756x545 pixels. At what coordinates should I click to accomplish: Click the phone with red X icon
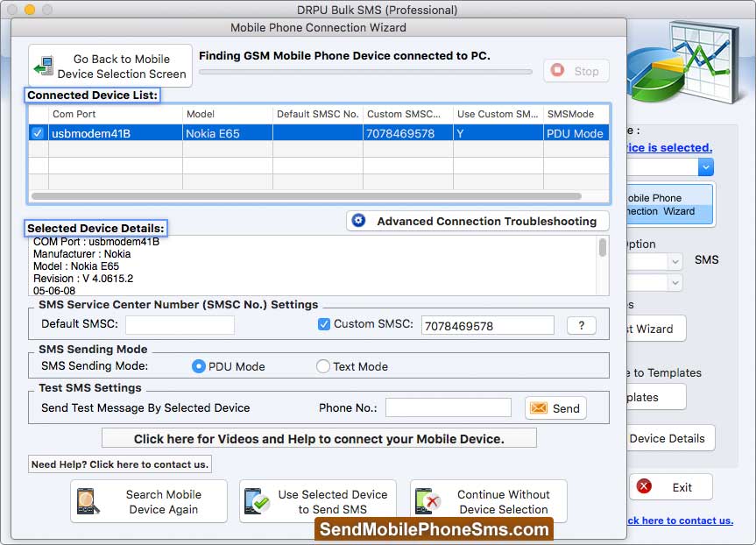(x=427, y=501)
